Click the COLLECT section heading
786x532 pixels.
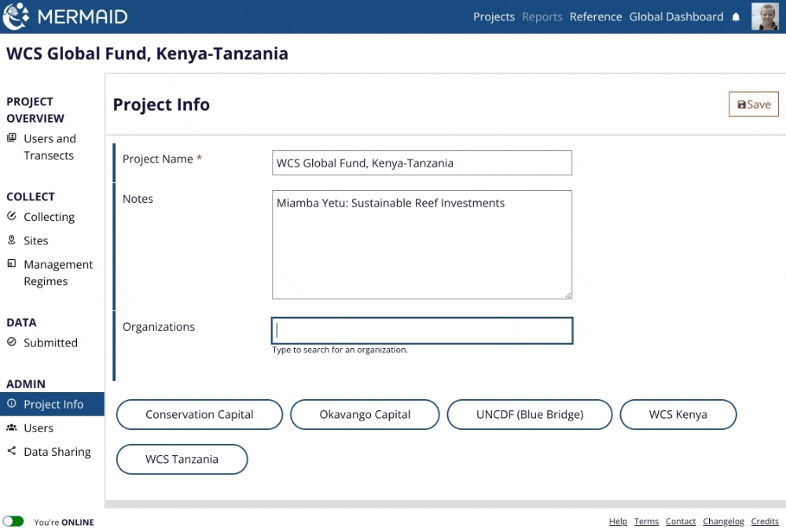coord(31,197)
